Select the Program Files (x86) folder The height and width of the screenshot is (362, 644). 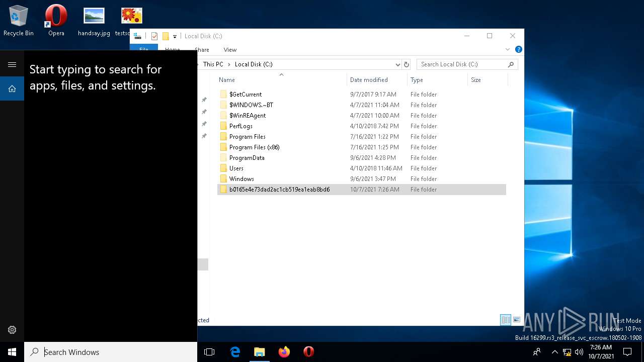point(361,147)
